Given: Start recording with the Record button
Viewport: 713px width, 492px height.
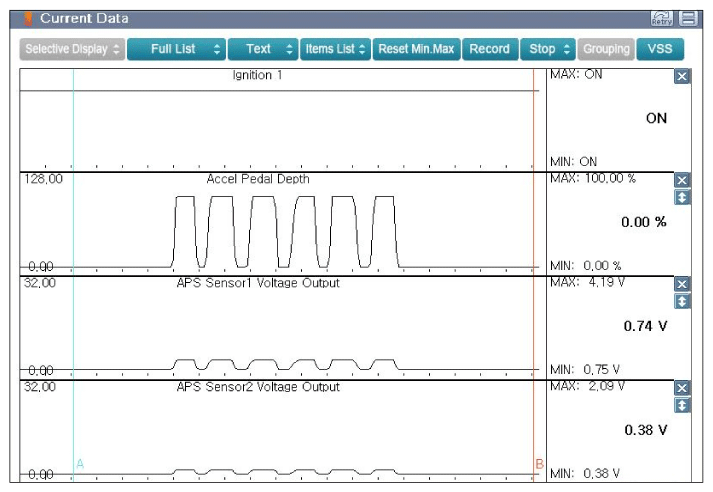Looking at the screenshot, I should (489, 49).
